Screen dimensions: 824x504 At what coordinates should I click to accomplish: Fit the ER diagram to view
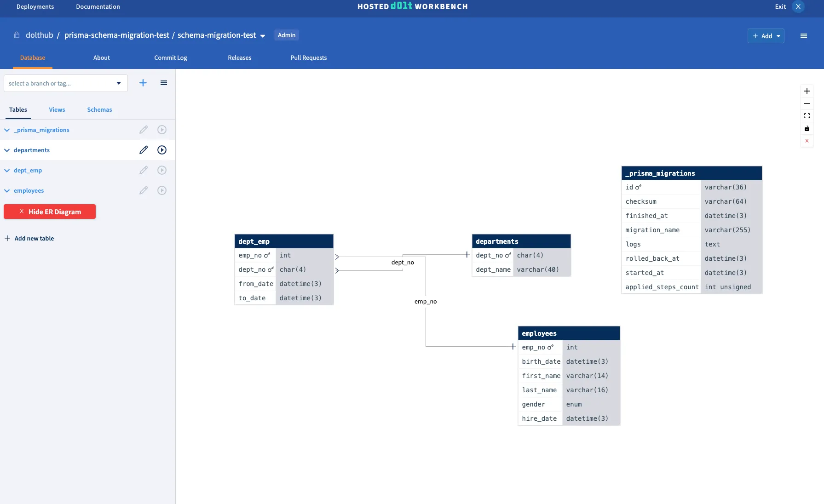807,116
